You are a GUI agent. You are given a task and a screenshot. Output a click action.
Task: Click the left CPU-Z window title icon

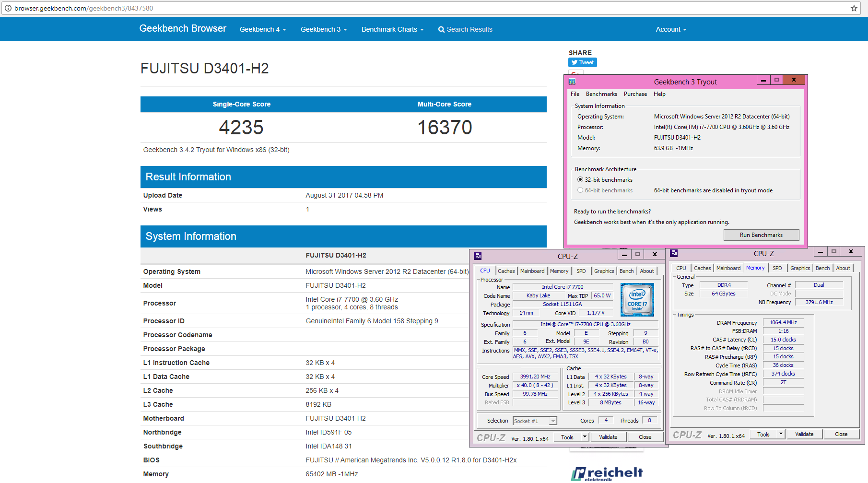tap(478, 256)
